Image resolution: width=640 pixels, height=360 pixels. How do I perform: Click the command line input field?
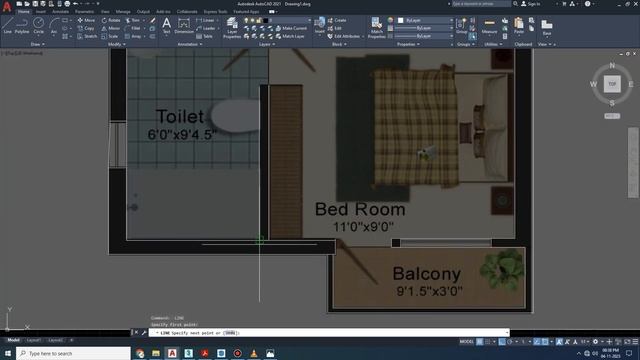(329, 333)
